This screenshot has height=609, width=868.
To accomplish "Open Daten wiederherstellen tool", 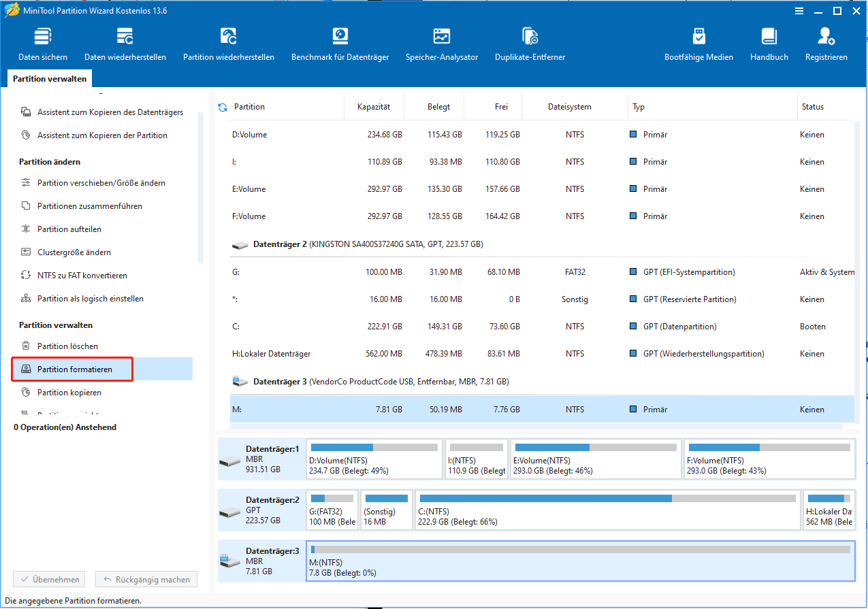I will [125, 45].
